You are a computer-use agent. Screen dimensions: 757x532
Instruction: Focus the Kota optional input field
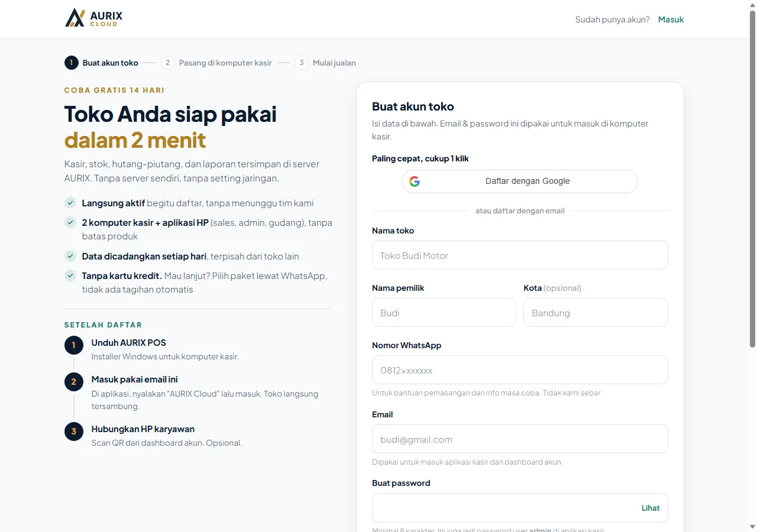[596, 313]
